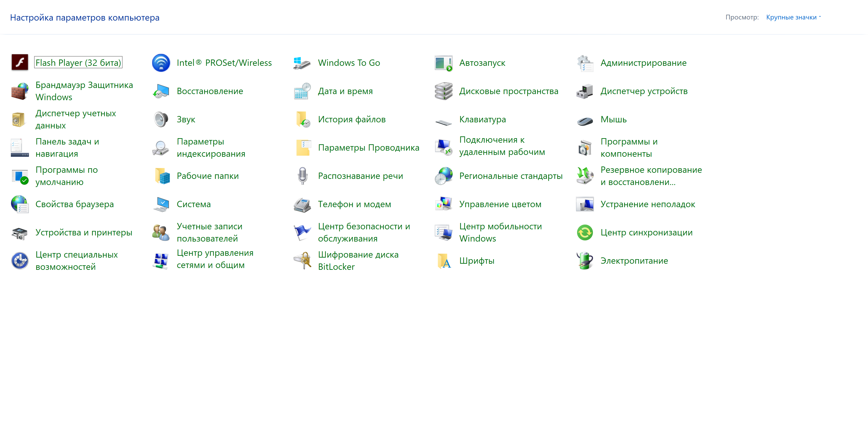The image size is (868, 434).
Task: Open the Параметры индексирования magnifier icon
Action: (x=160, y=148)
